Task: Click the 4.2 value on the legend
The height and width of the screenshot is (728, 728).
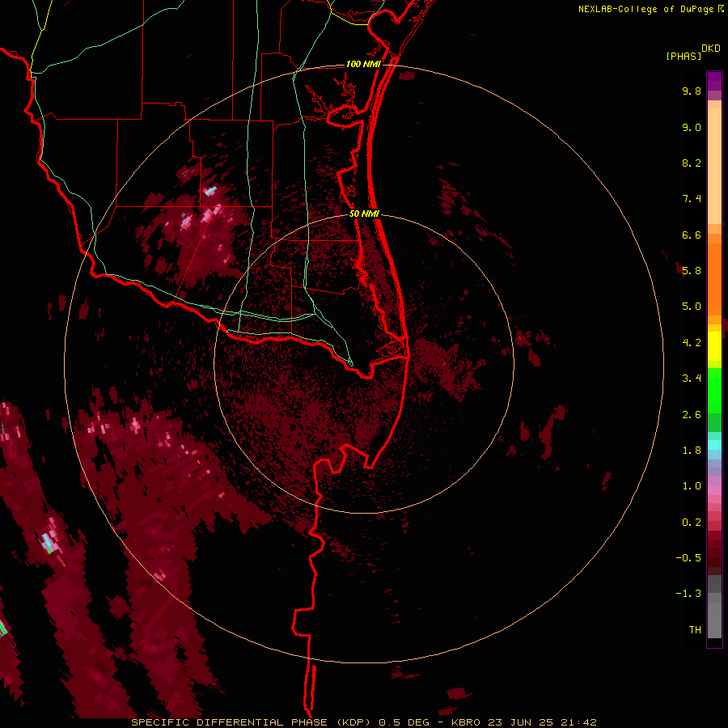Action: coord(692,343)
